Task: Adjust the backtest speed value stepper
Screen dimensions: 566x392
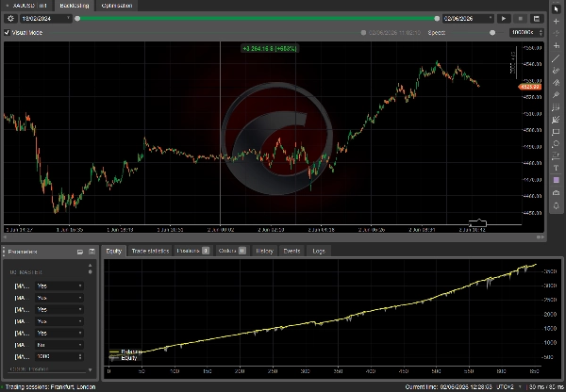Action: pyautogui.click(x=541, y=32)
